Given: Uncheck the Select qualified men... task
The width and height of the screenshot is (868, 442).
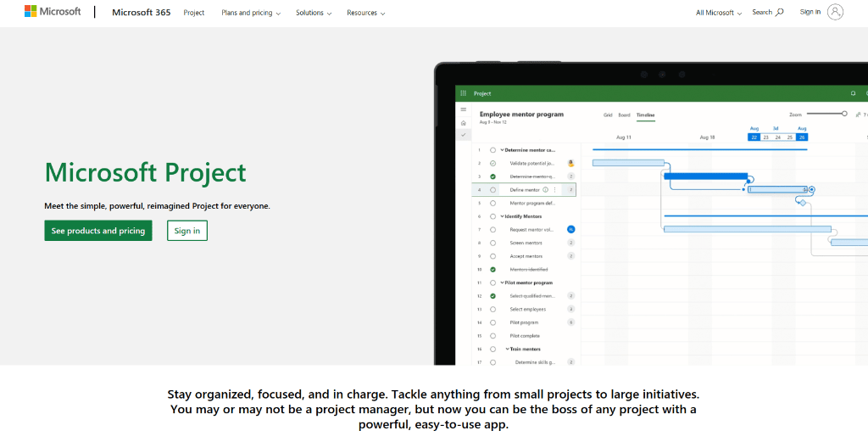Looking at the screenshot, I should [x=492, y=296].
